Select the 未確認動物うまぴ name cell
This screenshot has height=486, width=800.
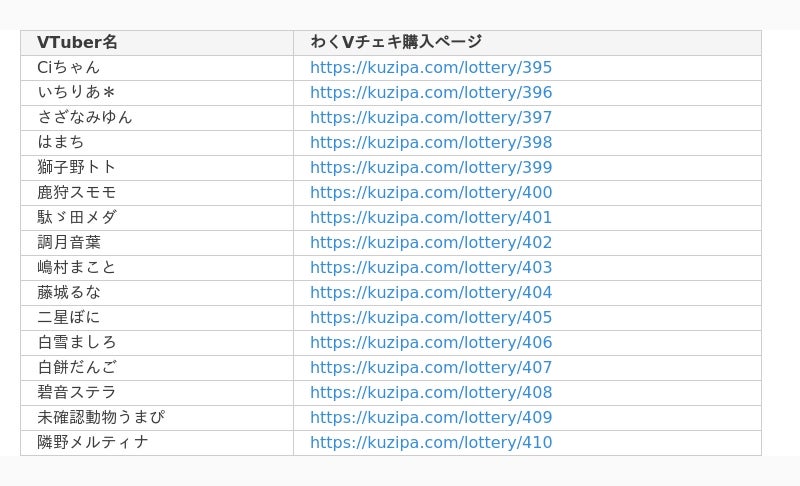tap(100, 418)
